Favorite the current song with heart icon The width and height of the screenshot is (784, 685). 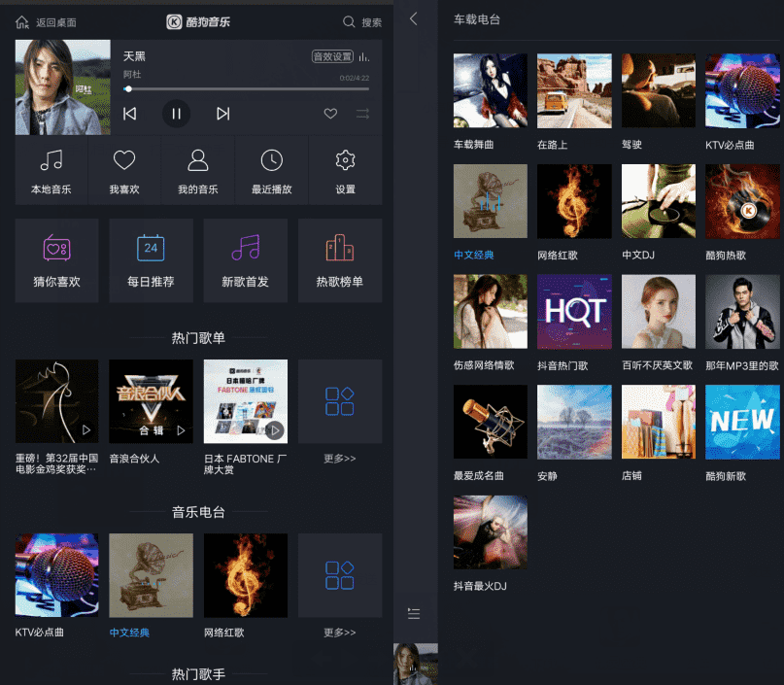point(330,114)
